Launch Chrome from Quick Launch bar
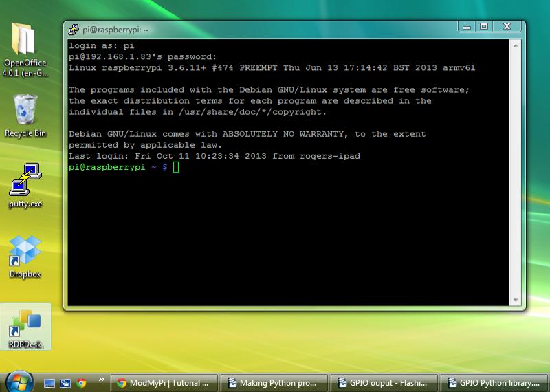Image resolution: width=550 pixels, height=392 pixels. 81,383
